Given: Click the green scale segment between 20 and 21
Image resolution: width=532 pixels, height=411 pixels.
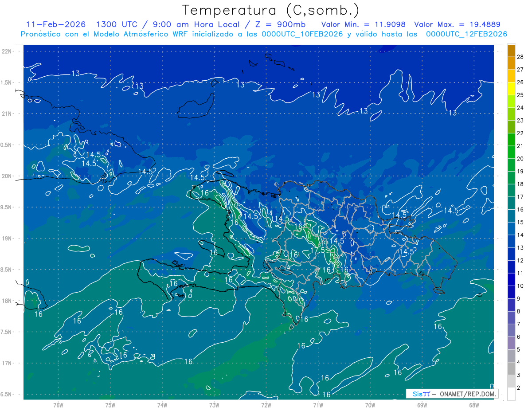Looking at the screenshot, I should pos(511,153).
